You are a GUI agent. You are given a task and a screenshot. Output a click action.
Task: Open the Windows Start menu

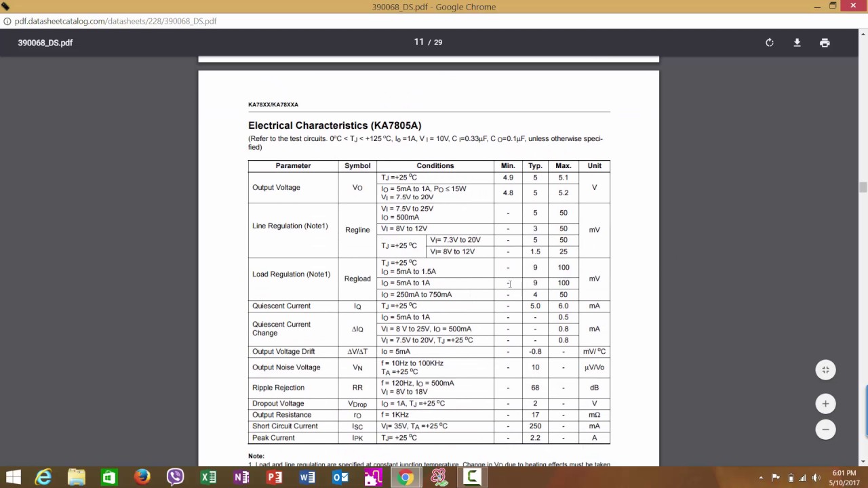(13, 477)
